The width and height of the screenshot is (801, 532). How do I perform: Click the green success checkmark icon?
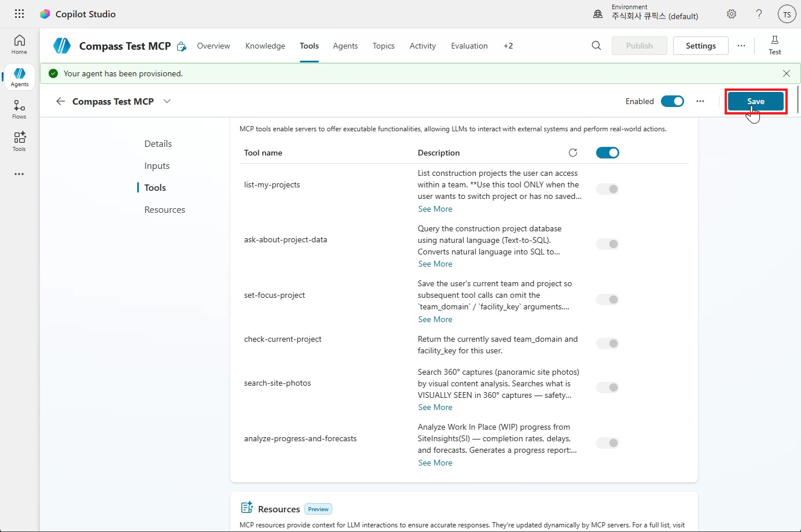pos(53,73)
